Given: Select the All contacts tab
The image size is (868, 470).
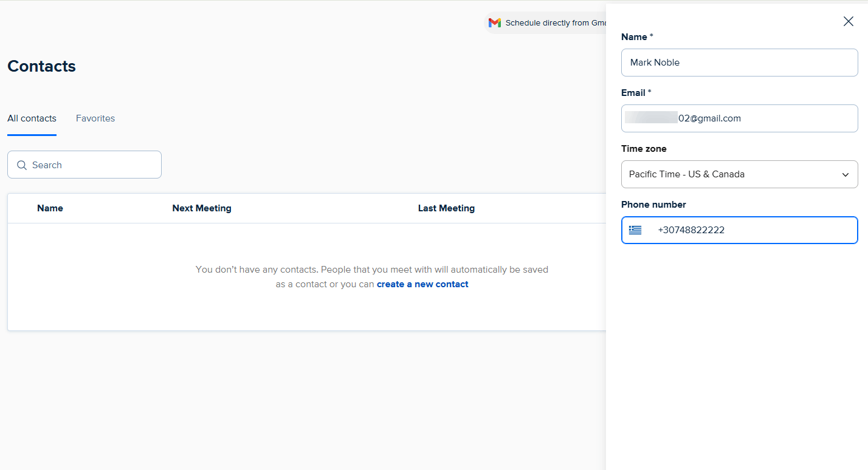Looking at the screenshot, I should pos(31,118).
